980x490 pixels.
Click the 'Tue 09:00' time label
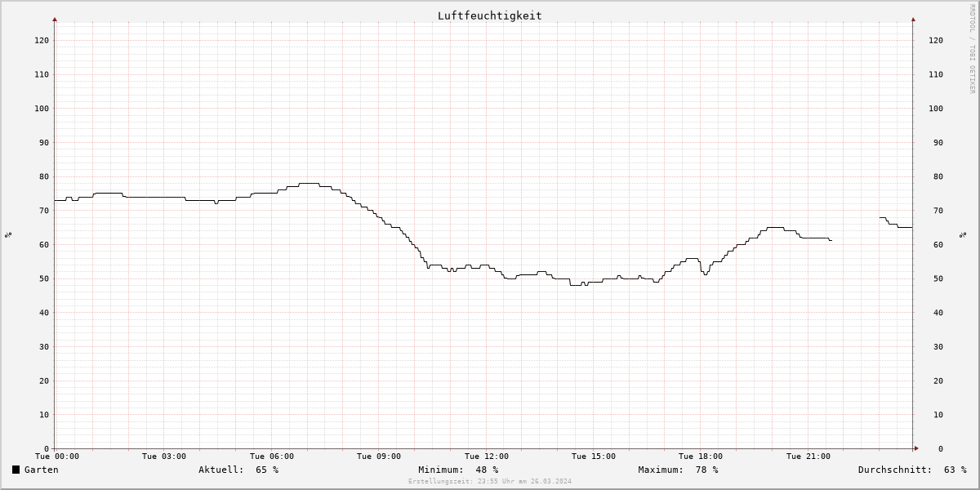(379, 457)
